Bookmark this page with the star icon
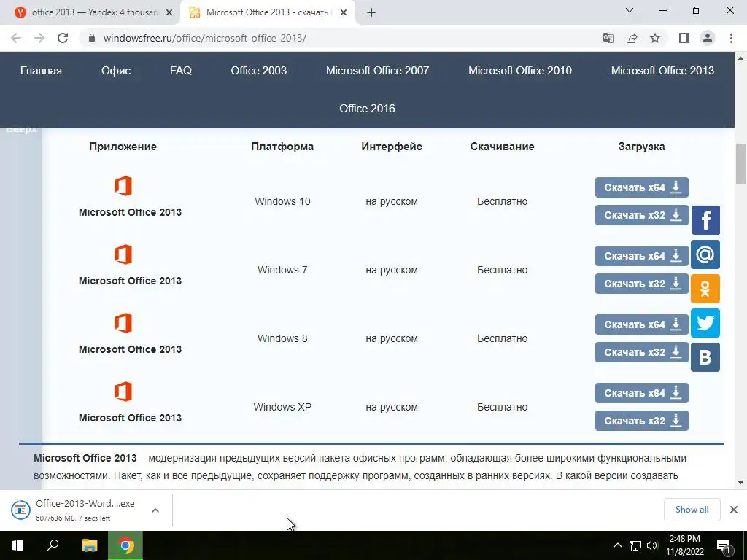 pyautogui.click(x=655, y=38)
